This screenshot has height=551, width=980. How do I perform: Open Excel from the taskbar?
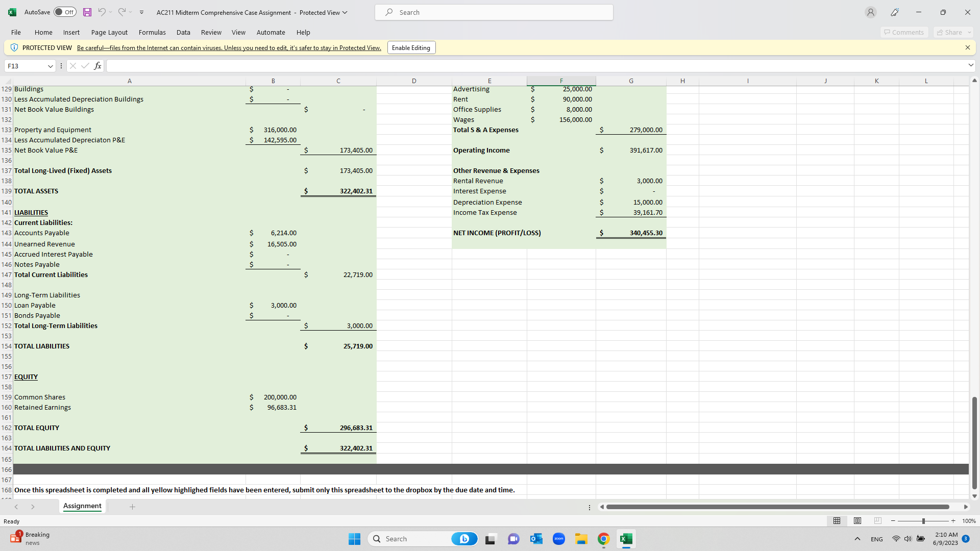click(x=626, y=539)
